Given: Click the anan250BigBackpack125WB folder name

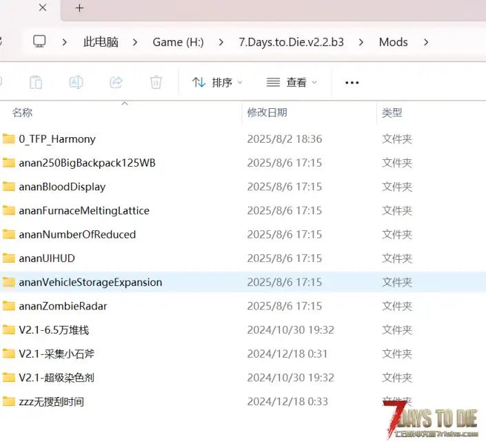Looking at the screenshot, I should [87, 163].
